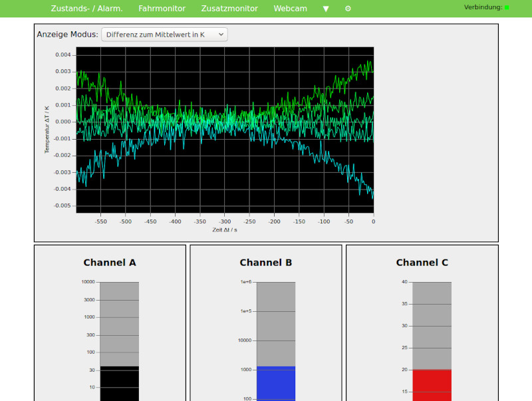
Task: Click the Channel C header
Action: [x=422, y=263]
